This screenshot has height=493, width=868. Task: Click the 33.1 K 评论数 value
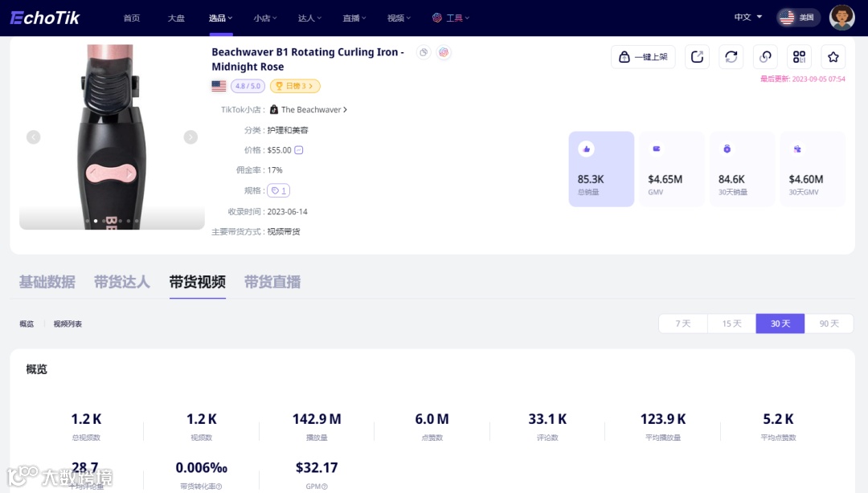547,419
